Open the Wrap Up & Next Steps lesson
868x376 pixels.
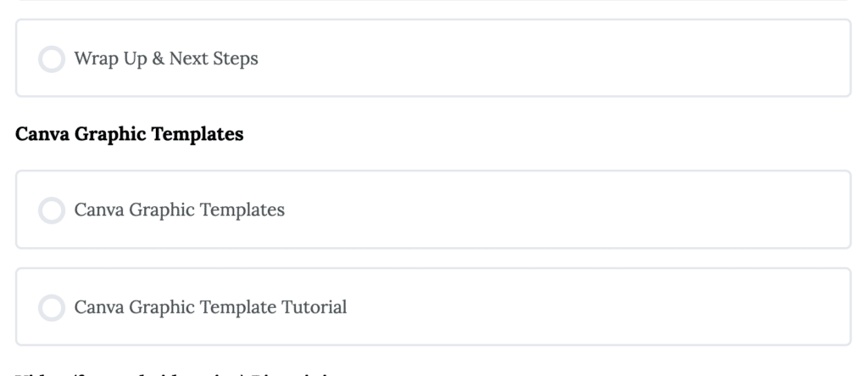(x=166, y=59)
